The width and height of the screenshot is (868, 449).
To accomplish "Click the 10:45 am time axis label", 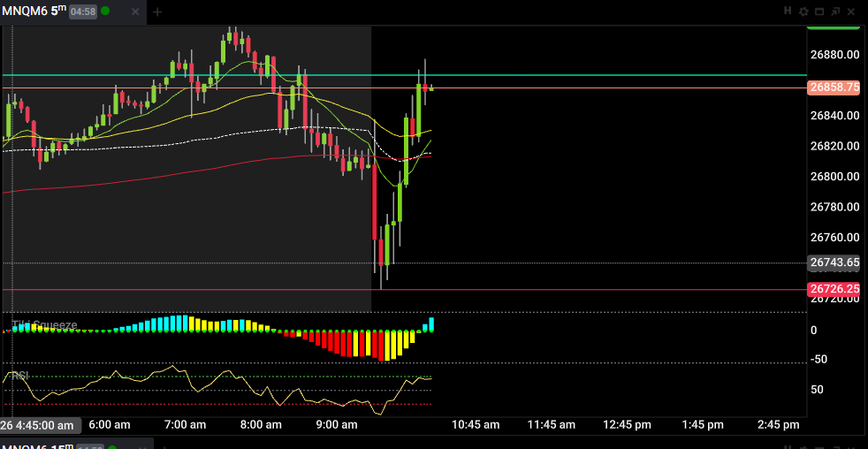I will pos(476,424).
